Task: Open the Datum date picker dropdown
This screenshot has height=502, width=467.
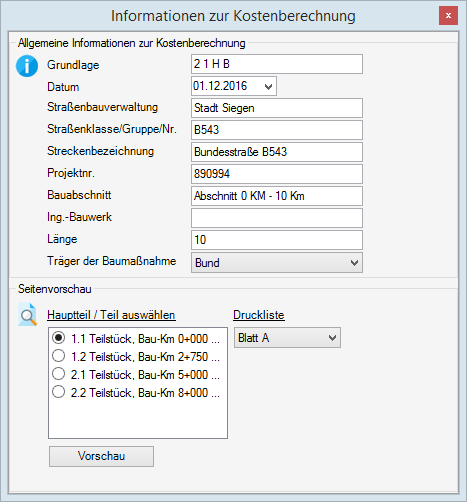Action: [268, 87]
